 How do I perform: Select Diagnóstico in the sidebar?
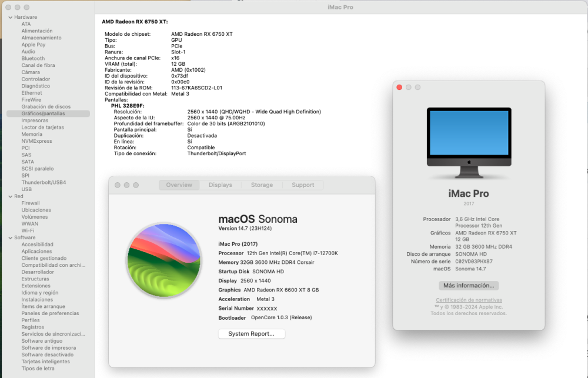coord(36,86)
